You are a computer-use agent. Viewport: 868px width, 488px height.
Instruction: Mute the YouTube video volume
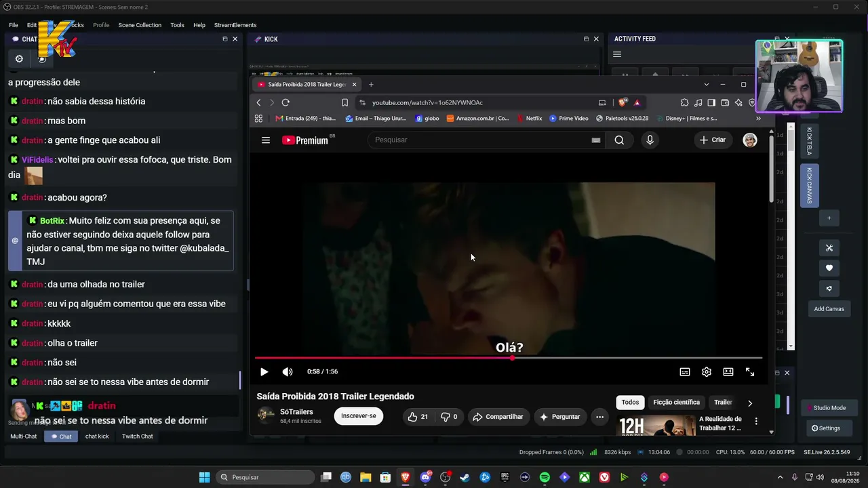pos(288,371)
